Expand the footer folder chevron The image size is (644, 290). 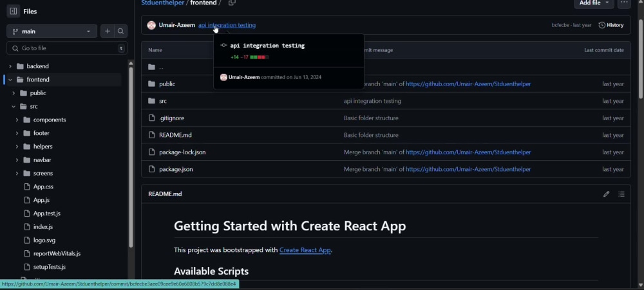[x=17, y=133]
